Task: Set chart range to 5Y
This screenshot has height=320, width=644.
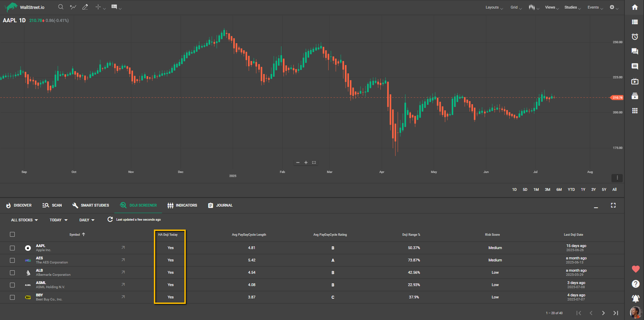Action: pos(604,189)
